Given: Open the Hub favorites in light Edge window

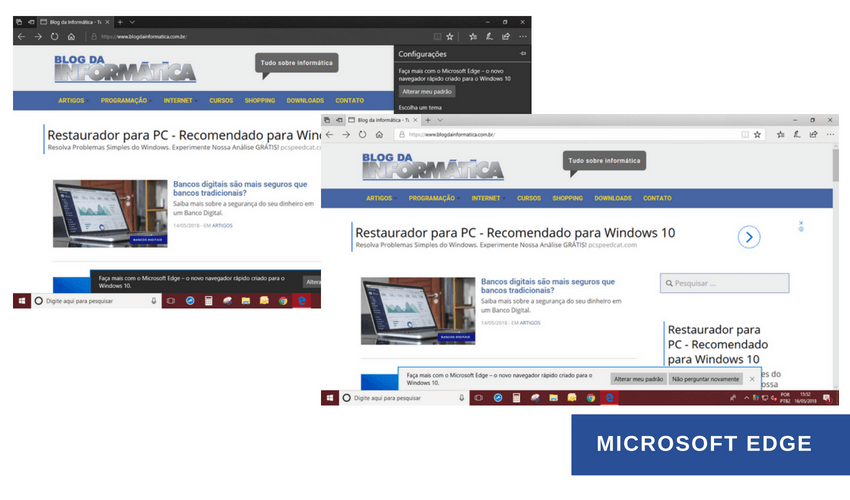Looking at the screenshot, I should click(x=781, y=134).
